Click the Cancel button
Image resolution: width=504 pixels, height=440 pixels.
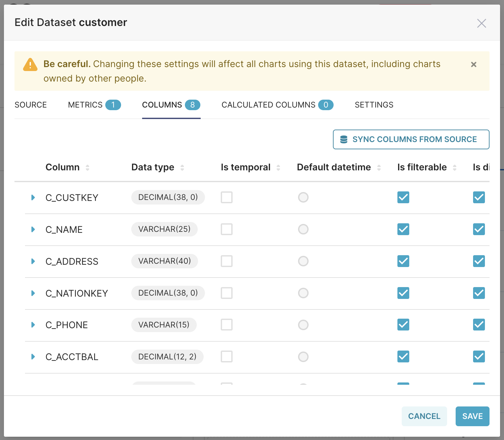pyautogui.click(x=424, y=416)
